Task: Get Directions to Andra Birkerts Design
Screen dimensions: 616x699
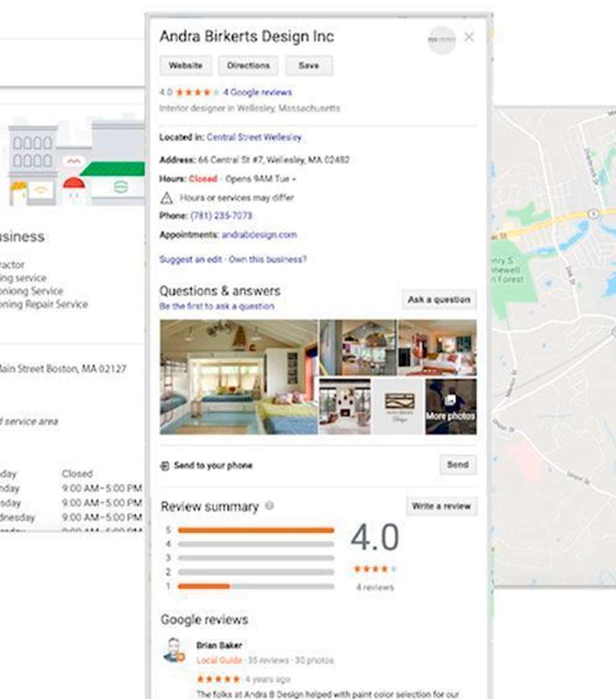Action: coord(248,65)
